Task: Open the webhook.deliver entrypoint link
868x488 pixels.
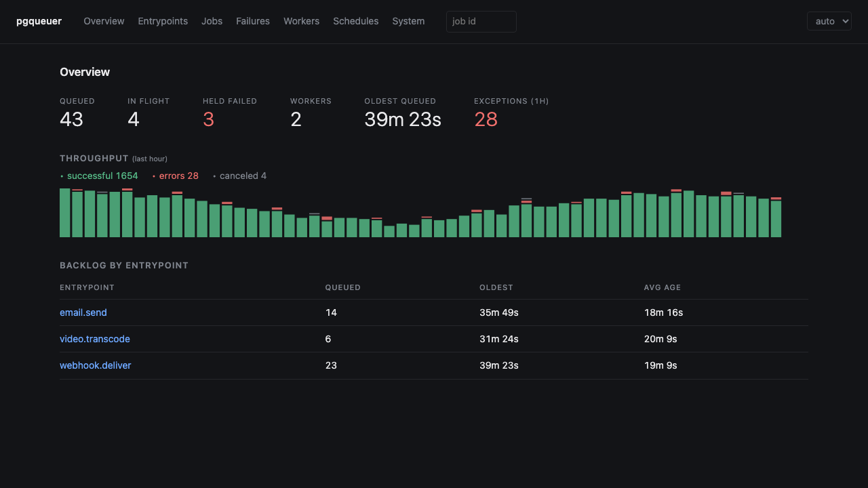Action: click(96, 365)
